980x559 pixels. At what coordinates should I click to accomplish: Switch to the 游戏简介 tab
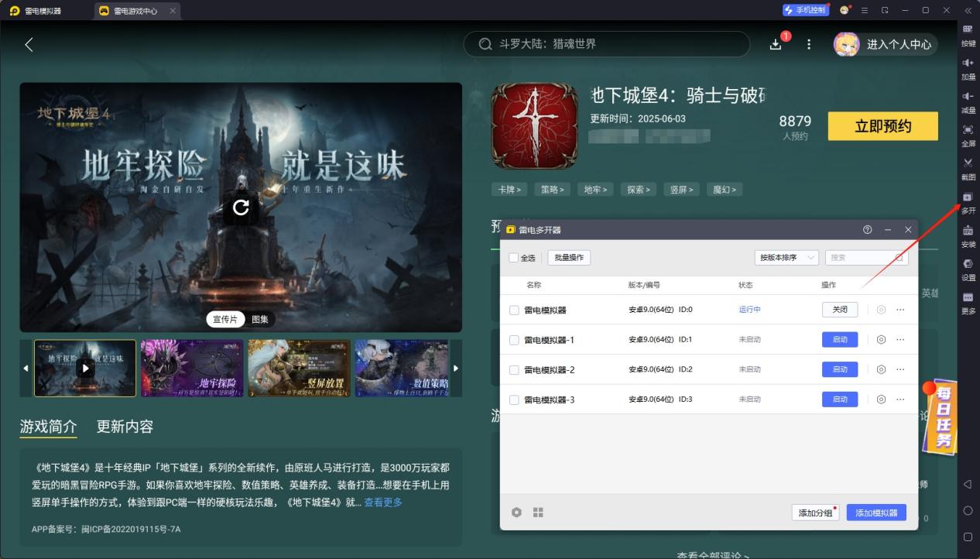[48, 427]
